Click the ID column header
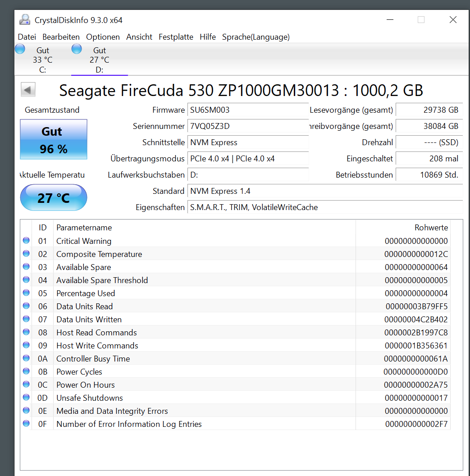470x476 pixels. (42, 228)
